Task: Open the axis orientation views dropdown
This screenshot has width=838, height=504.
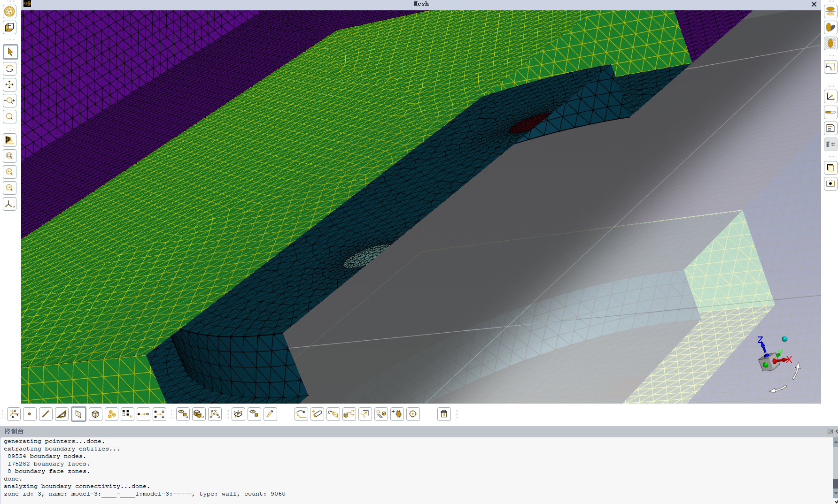Action: coord(10,204)
